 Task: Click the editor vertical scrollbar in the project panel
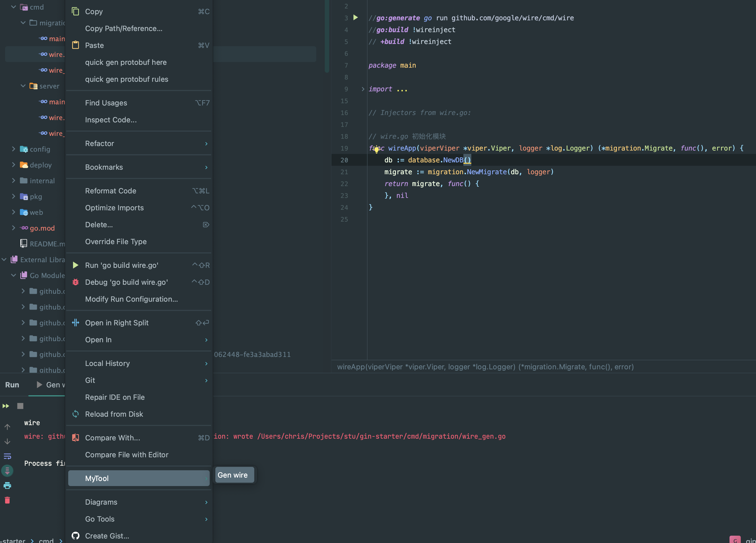pos(327,36)
